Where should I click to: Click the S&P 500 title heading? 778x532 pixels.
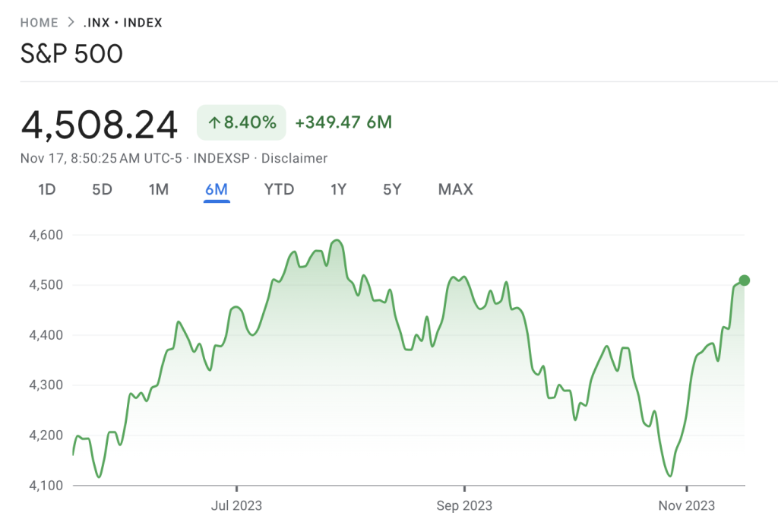pos(71,54)
